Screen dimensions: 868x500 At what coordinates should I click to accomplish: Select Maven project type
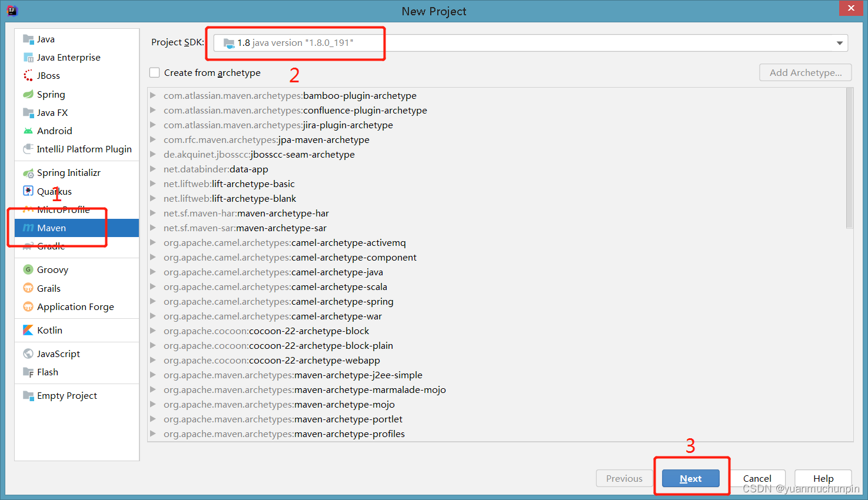pyautogui.click(x=77, y=228)
